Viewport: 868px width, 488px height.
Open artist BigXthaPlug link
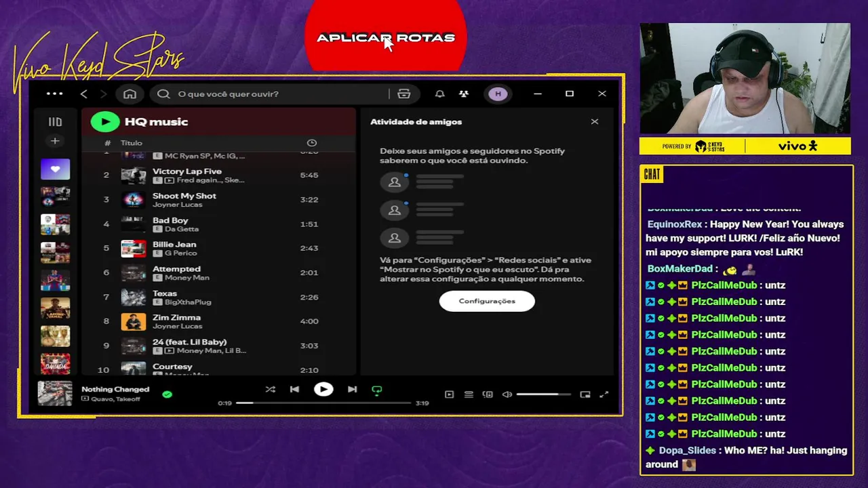(188, 302)
